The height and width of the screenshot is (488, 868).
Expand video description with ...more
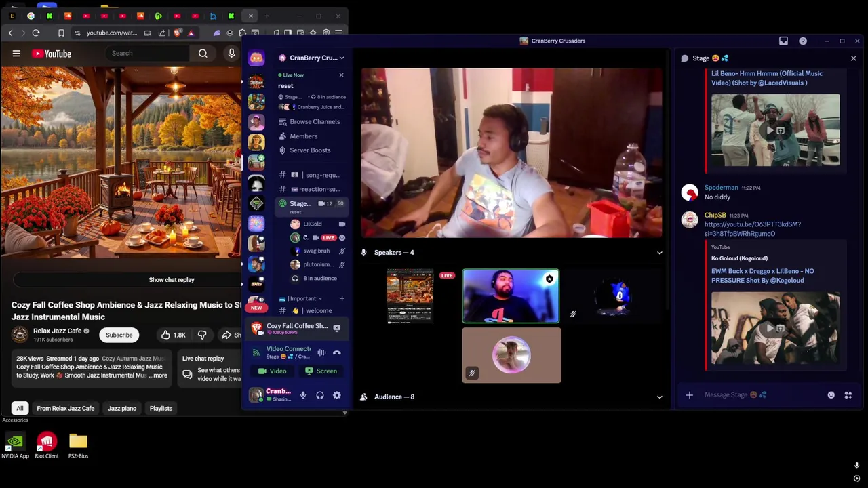[x=159, y=375]
